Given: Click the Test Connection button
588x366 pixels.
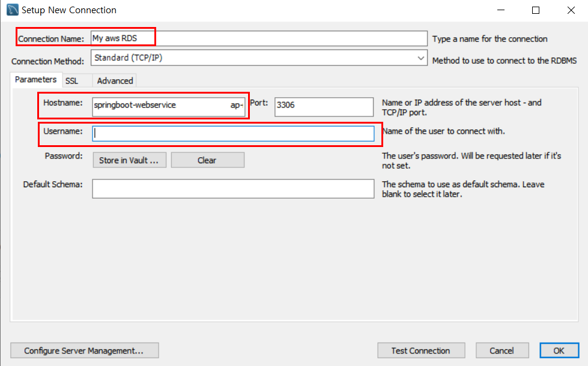Looking at the screenshot, I should (x=421, y=350).
